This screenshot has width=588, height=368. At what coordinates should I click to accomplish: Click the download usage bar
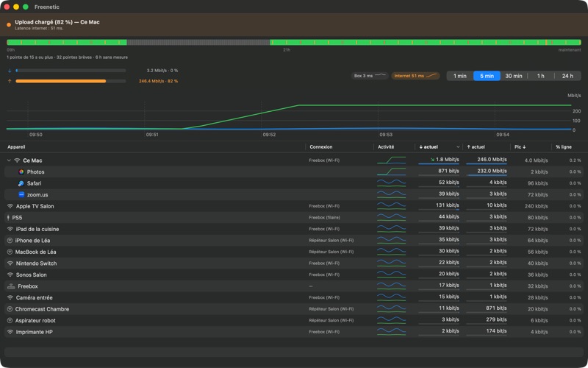click(71, 71)
